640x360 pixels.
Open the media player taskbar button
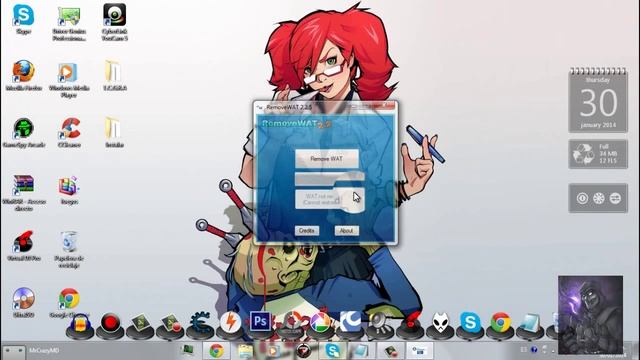tap(274, 351)
